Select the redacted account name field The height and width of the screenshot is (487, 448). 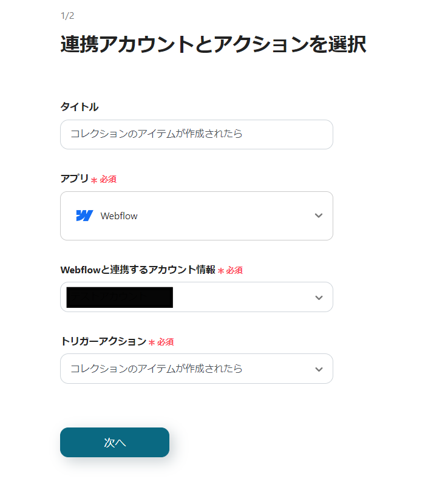coord(118,297)
